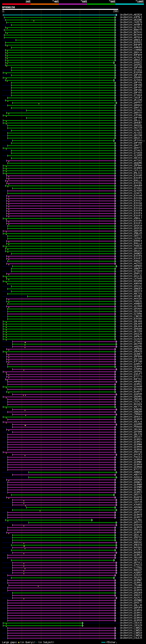Select the UniRef100_Q41305 entry

[131, 359]
